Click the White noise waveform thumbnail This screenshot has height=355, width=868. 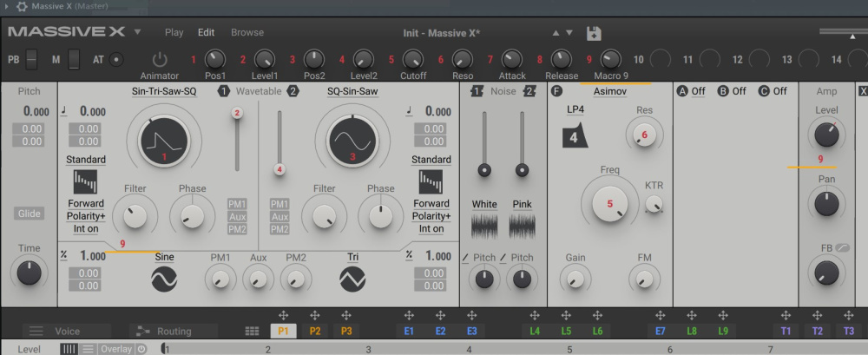tap(484, 227)
